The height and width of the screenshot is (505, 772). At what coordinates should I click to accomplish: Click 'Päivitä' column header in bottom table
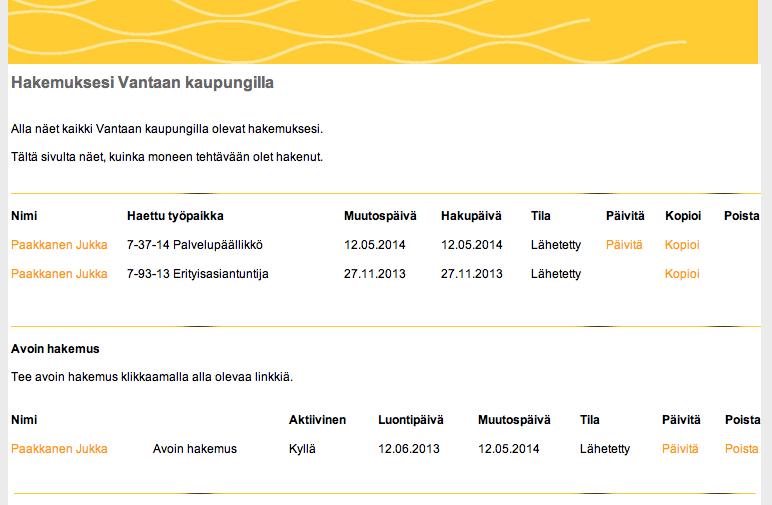pos(681,420)
